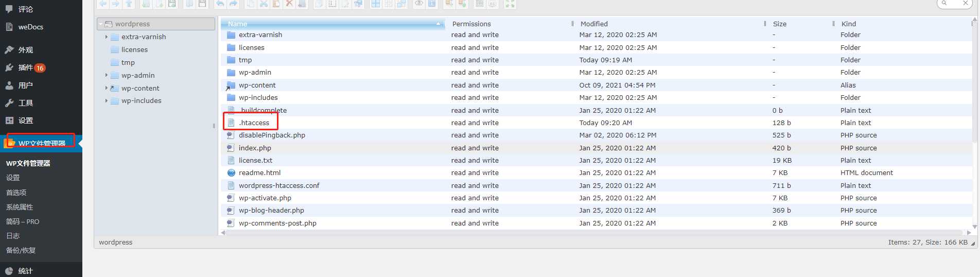This screenshot has width=980, height=277.
Task: Open 设置 under the WP文件管理器 submenu
Action: (x=13, y=178)
